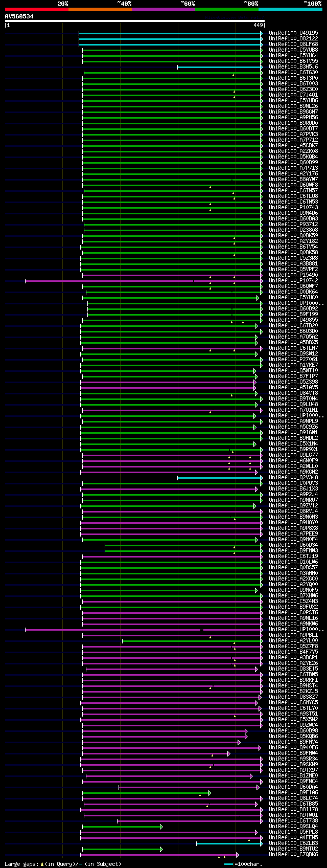
Task: Select the UniRef100_C0PQV3 label
Action: coord(293,483)
